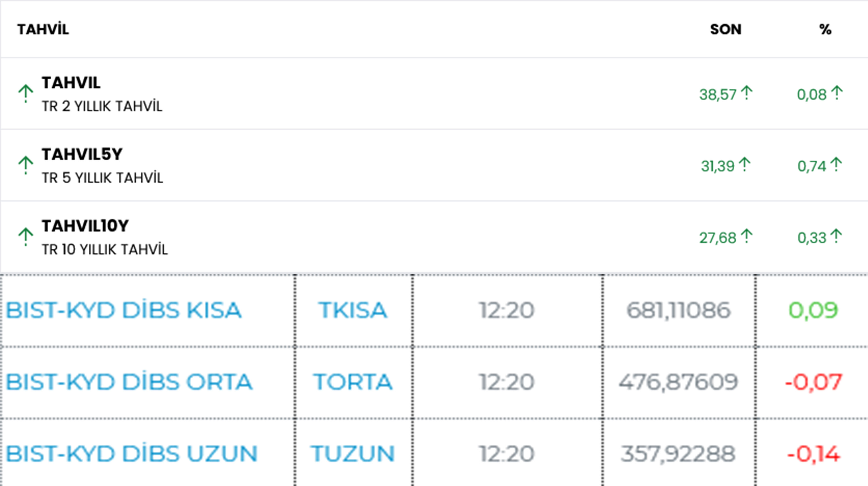This screenshot has height=486, width=868.
Task: Click the TAHVİL column header
Action: tap(43, 29)
